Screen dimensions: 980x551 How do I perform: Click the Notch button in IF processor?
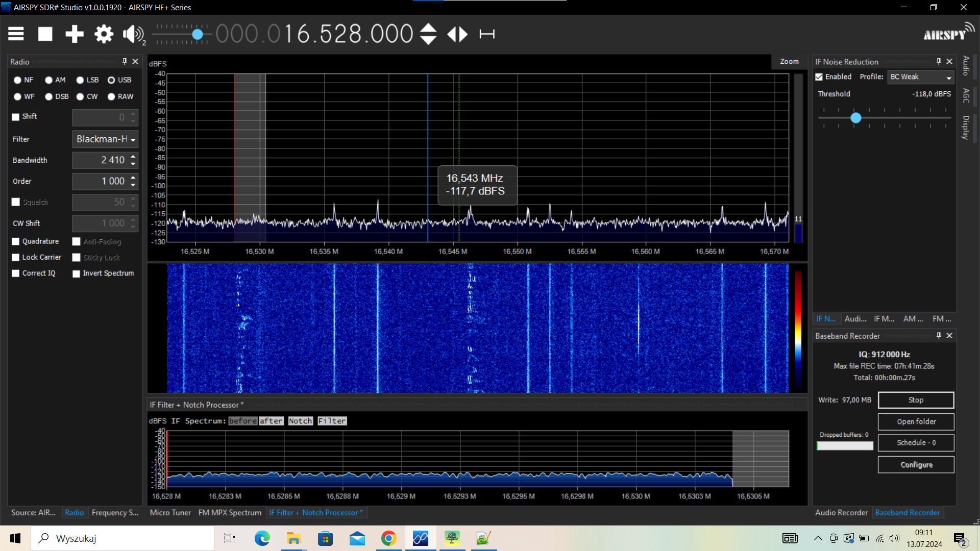tap(301, 421)
